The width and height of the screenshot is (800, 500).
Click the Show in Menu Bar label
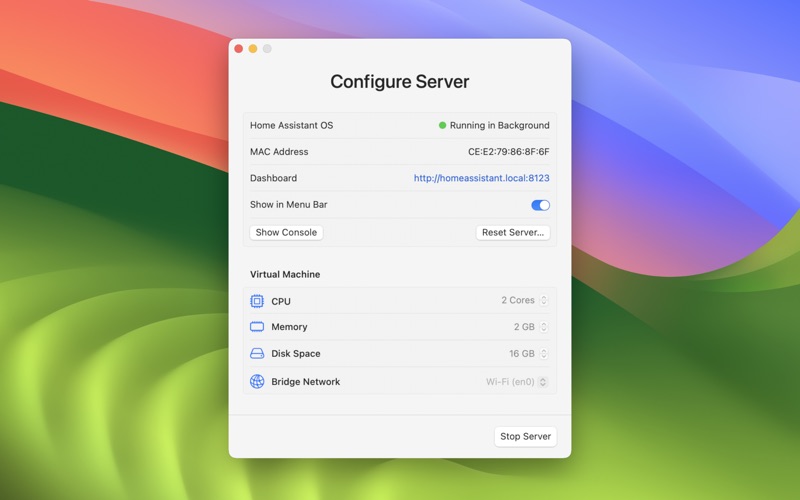[x=289, y=205]
